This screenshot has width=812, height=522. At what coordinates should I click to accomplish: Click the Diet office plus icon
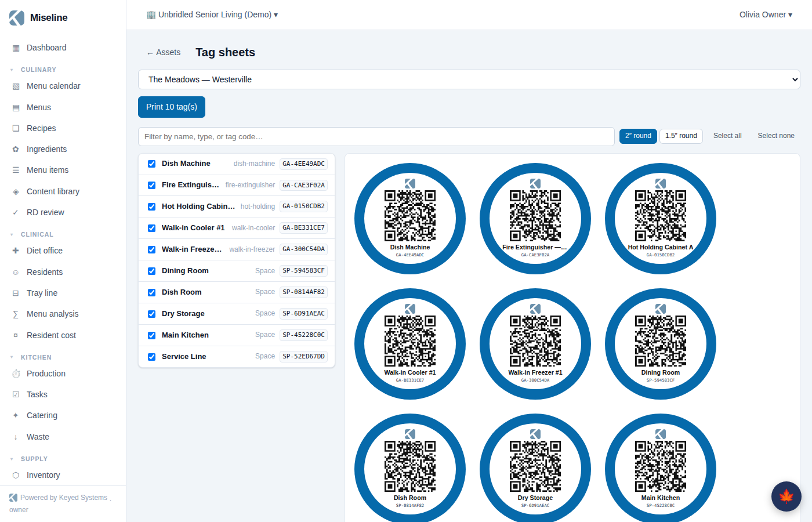click(16, 251)
